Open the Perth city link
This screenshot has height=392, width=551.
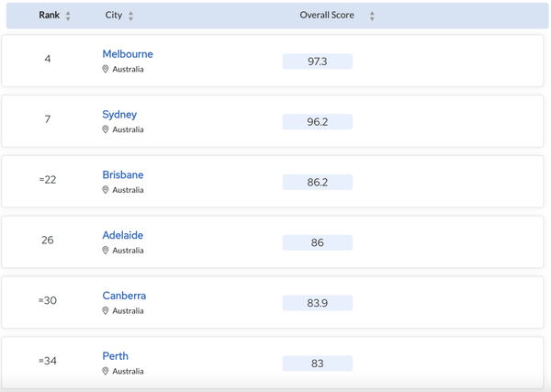[x=116, y=356]
